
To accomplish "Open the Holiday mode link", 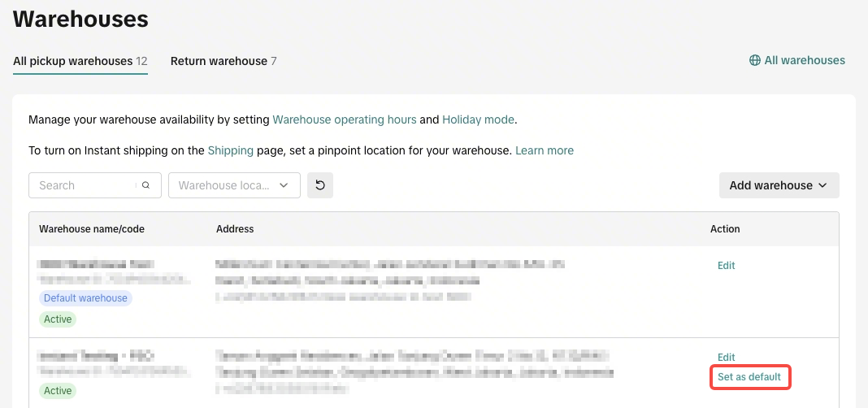I will pos(478,119).
